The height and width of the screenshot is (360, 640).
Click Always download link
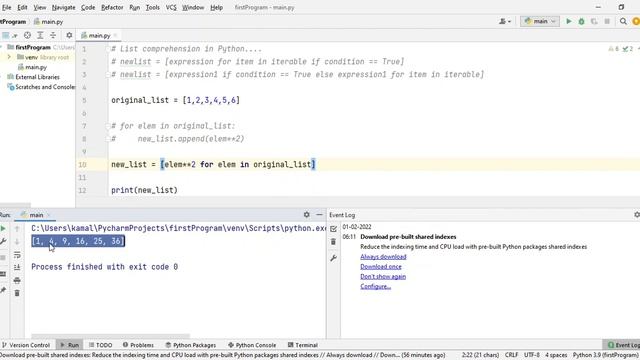coord(383,257)
